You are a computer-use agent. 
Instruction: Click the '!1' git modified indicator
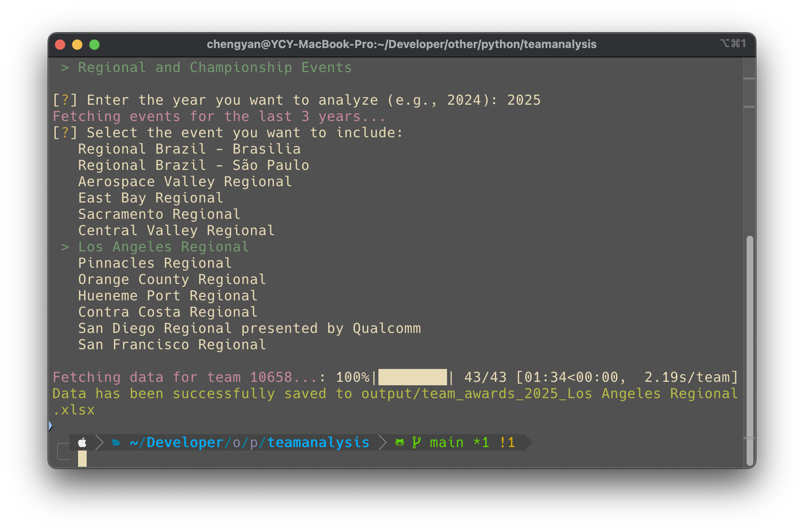click(507, 442)
